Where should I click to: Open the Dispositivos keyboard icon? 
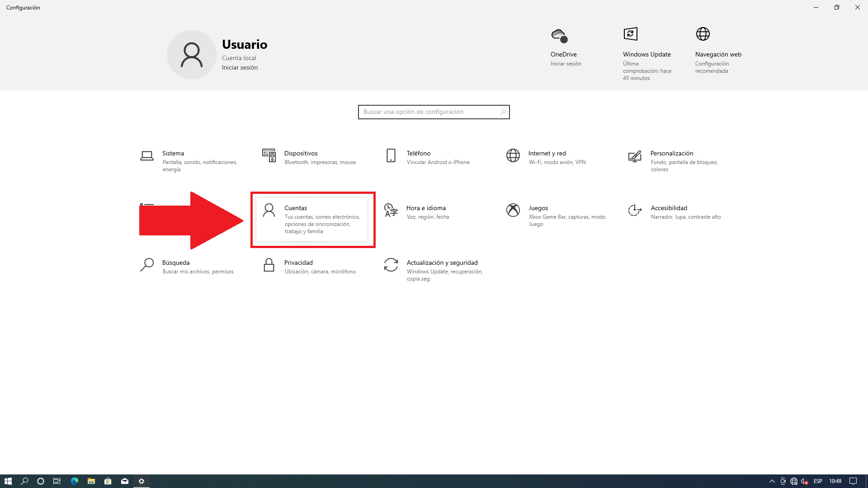coord(269,155)
